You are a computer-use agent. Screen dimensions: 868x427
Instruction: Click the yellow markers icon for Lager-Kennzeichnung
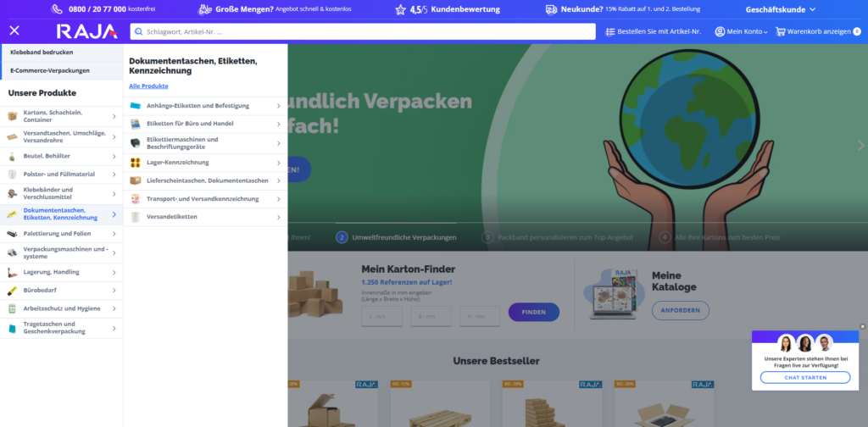pos(135,163)
